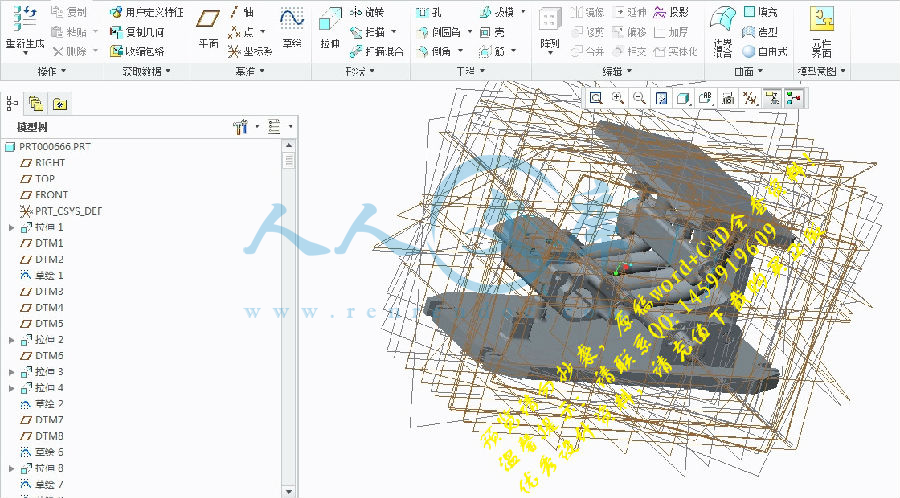This screenshot has width=900, height=498.
Task: Start the Sketch (草绘) tool
Action: (292, 28)
